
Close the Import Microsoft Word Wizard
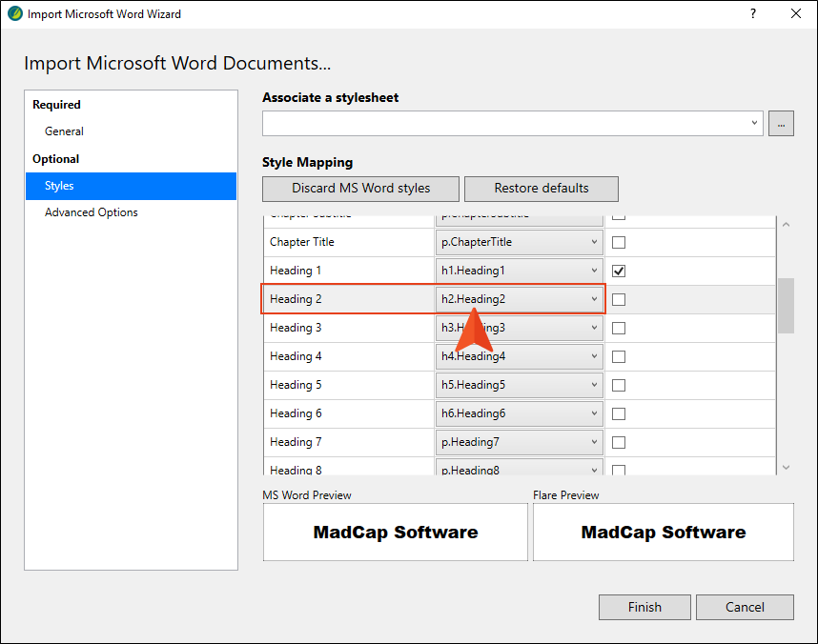pyautogui.click(x=795, y=13)
